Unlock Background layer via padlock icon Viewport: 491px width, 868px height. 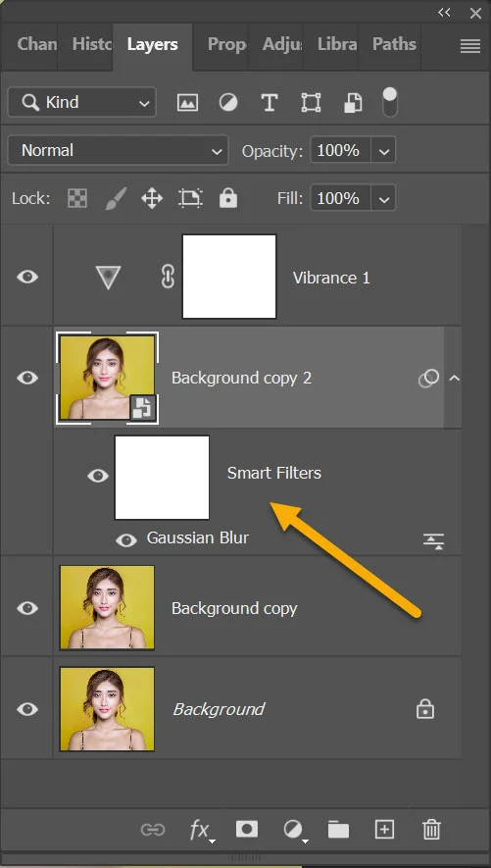point(425,710)
